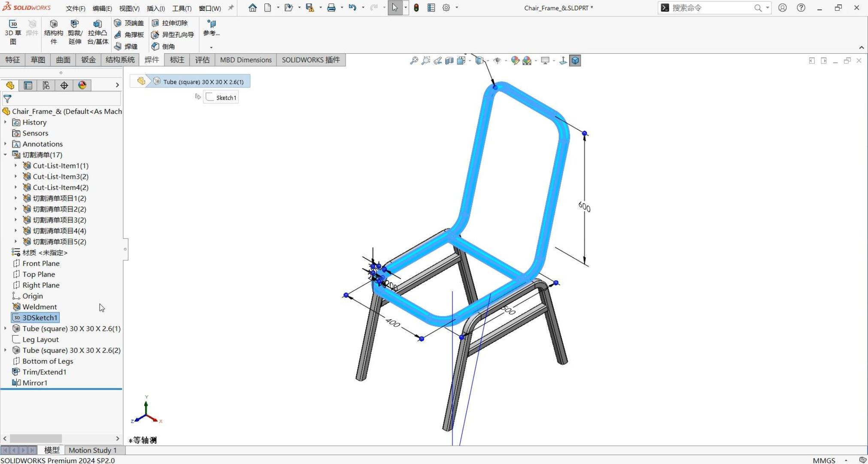Viewport: 868px width, 464px height.
Task: Click the 3D Sketch tool icon
Action: tap(13, 24)
